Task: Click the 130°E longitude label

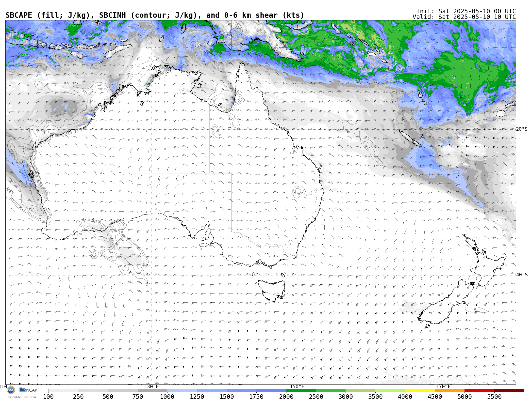Action: pos(151,386)
